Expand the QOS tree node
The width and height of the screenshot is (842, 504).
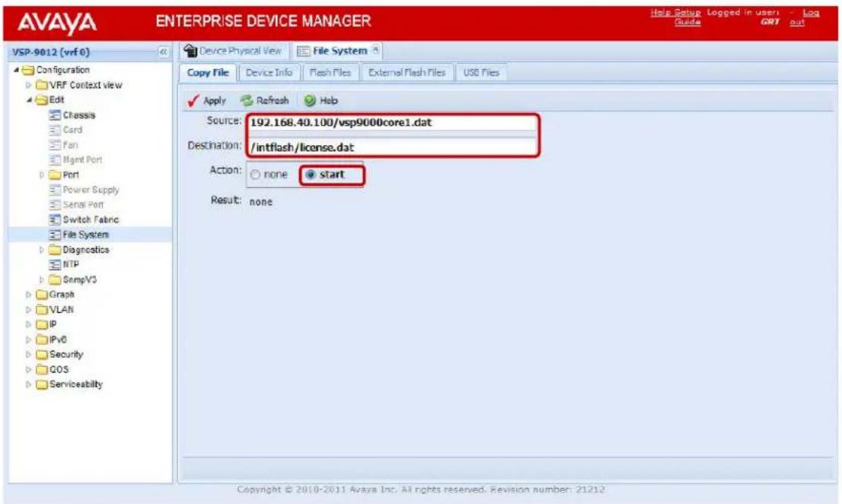[x=29, y=370]
